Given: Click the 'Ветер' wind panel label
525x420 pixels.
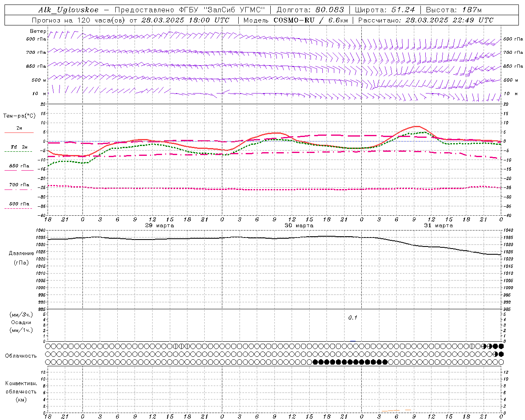Looking at the screenshot, I should click(x=38, y=31).
